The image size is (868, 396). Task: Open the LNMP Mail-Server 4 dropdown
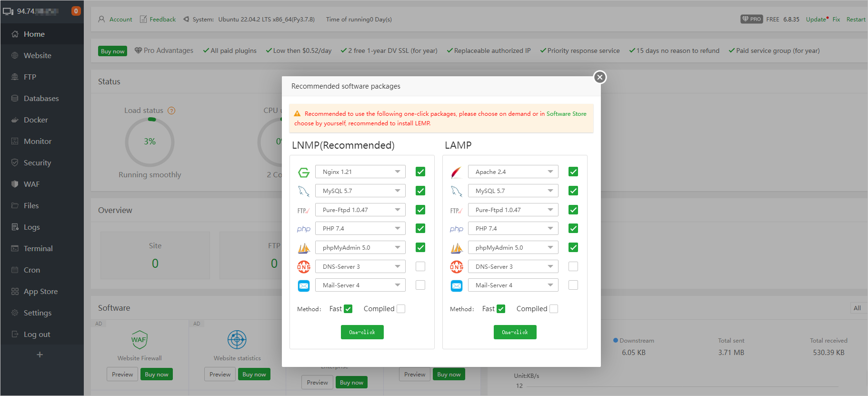(360, 285)
